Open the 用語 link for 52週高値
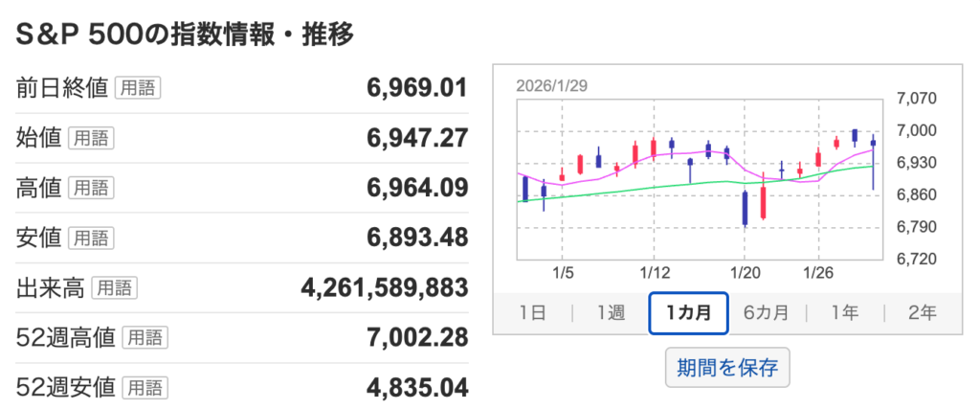This screenshot has width=980, height=409. (x=145, y=337)
